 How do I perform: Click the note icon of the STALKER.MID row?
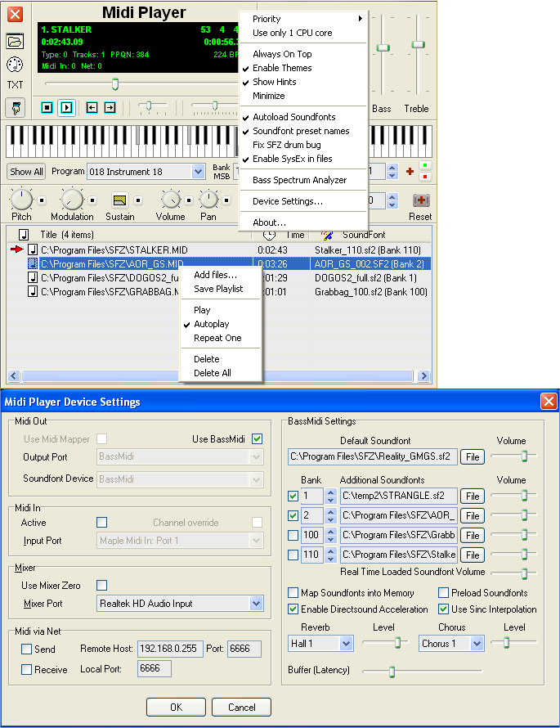(x=33, y=249)
